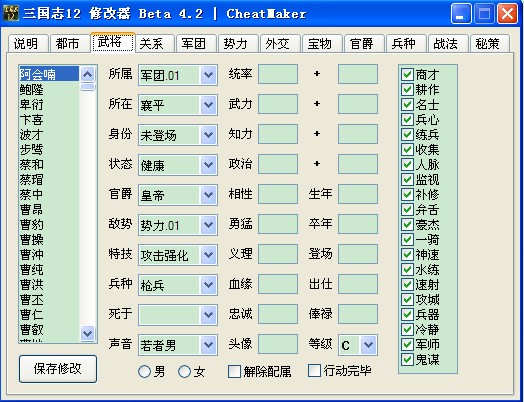
Task: Select the 女 radio button
Action: click(184, 371)
